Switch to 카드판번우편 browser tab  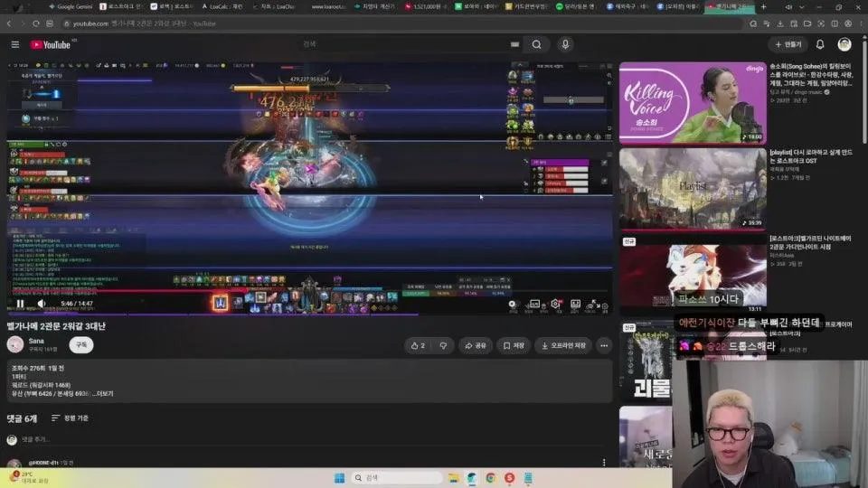(x=526, y=6)
